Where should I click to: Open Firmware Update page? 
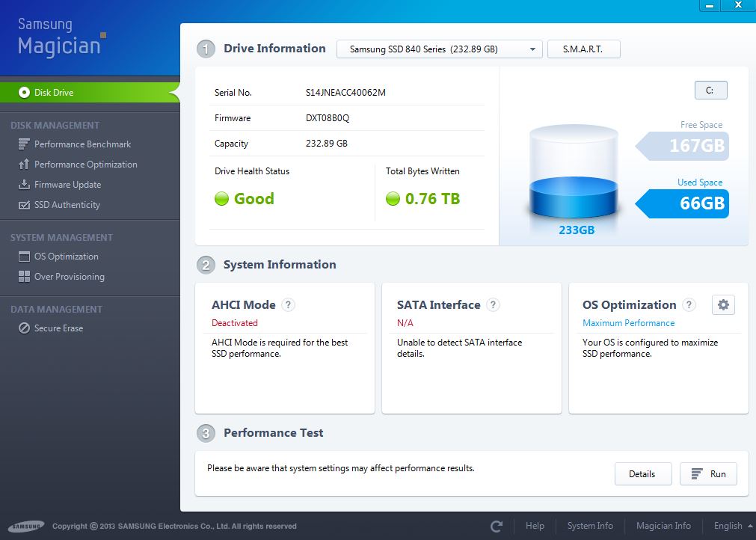67,185
